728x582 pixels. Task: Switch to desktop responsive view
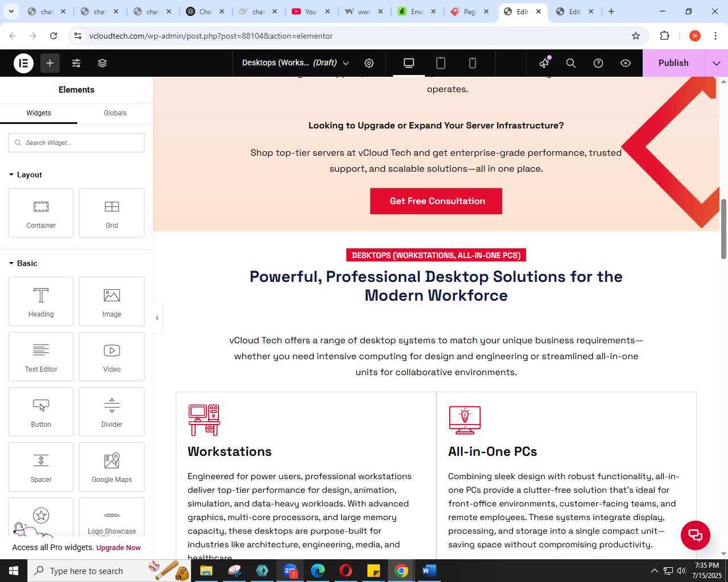(409, 63)
